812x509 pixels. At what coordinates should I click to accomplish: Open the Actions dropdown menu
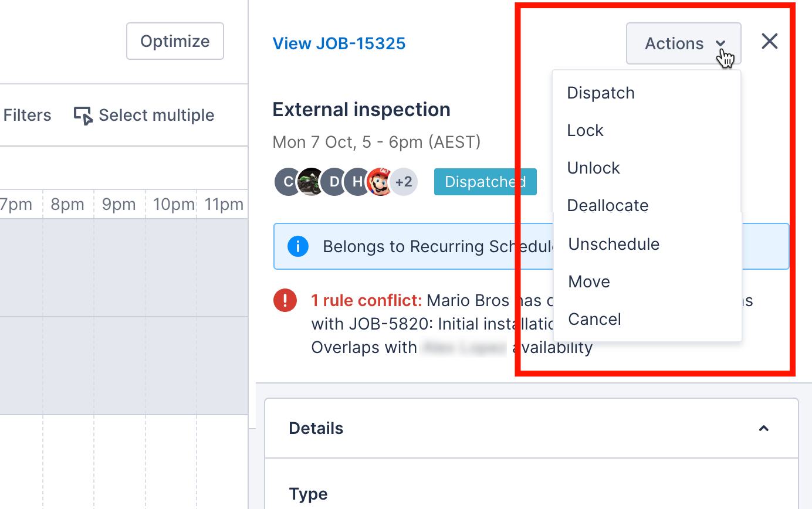(682, 43)
